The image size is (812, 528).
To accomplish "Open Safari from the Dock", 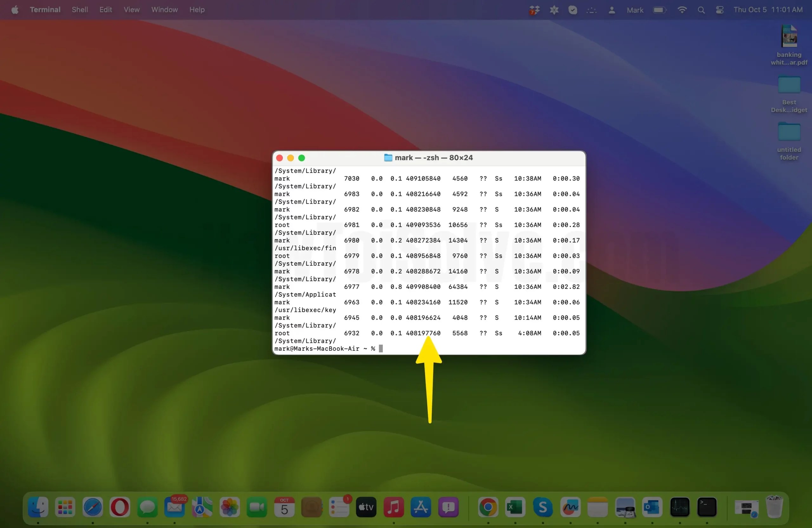I will (92, 508).
